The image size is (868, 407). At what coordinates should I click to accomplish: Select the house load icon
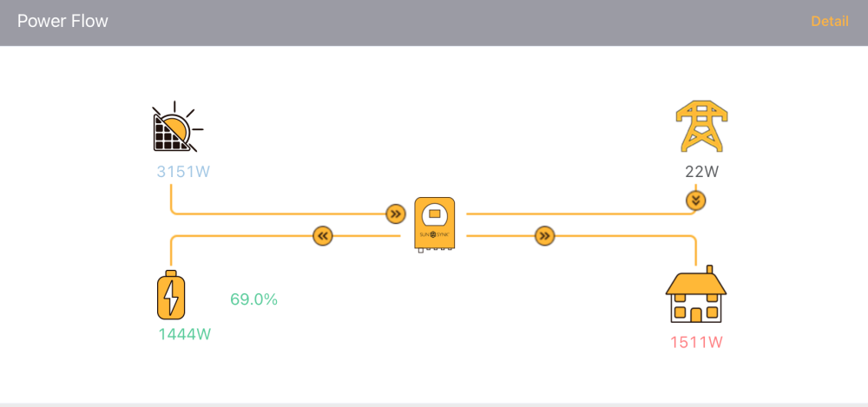click(696, 294)
